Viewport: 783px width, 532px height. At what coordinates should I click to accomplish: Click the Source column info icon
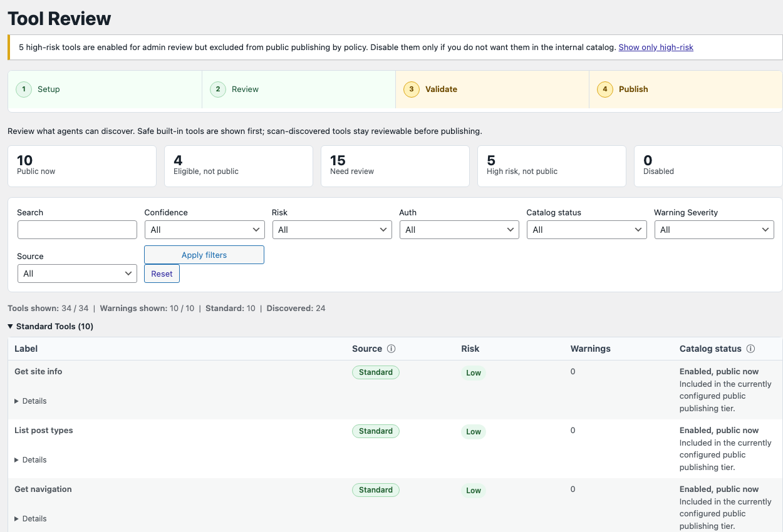[x=391, y=349]
